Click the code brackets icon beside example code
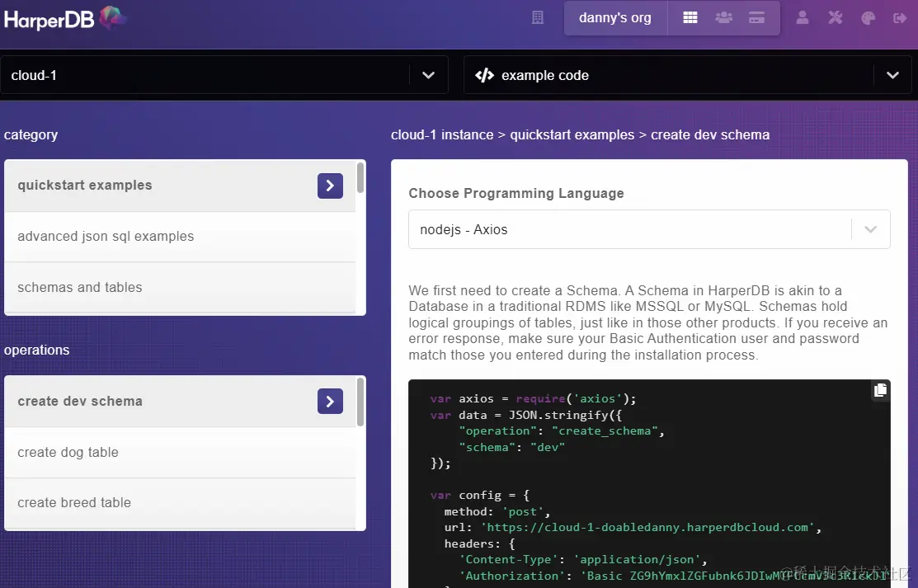 pos(484,75)
